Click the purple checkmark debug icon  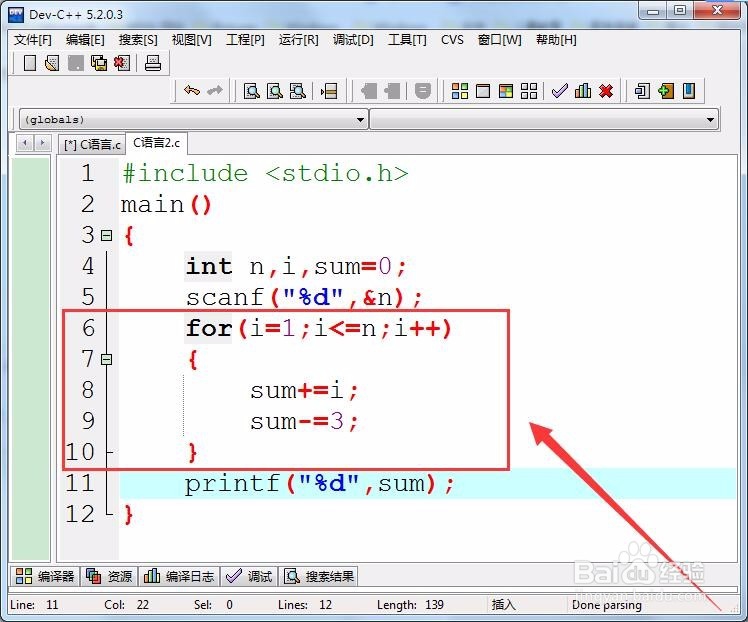(560, 91)
